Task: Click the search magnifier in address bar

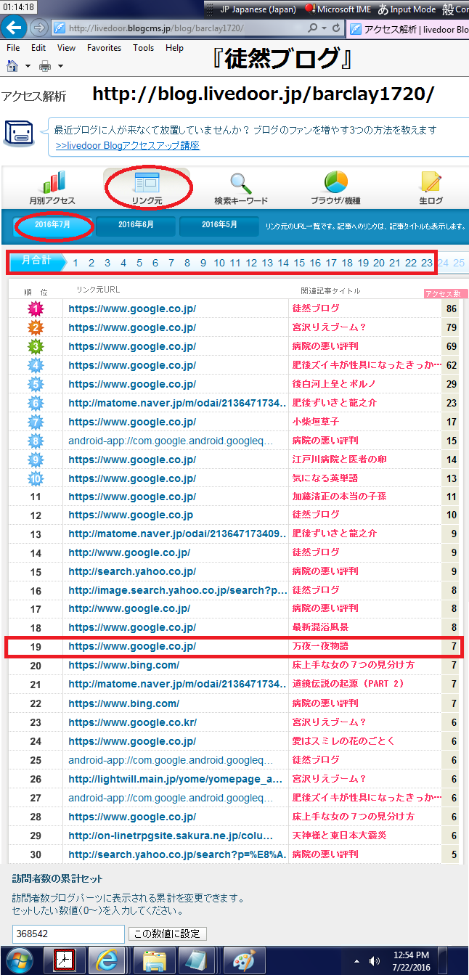Action: 312,28
